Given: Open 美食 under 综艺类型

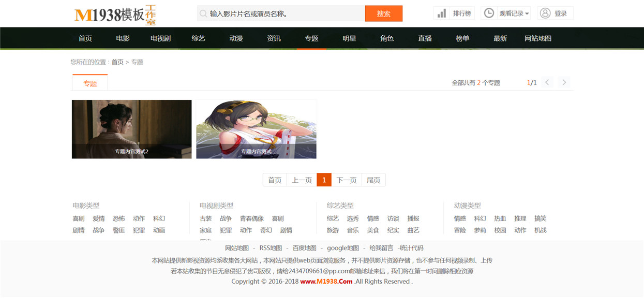Looking at the screenshot, I should click(373, 230).
